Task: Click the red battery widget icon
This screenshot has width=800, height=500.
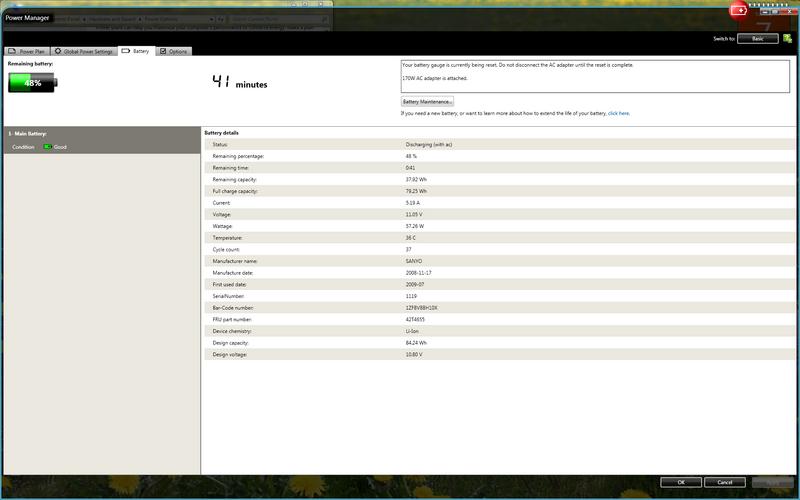Action: (x=740, y=10)
